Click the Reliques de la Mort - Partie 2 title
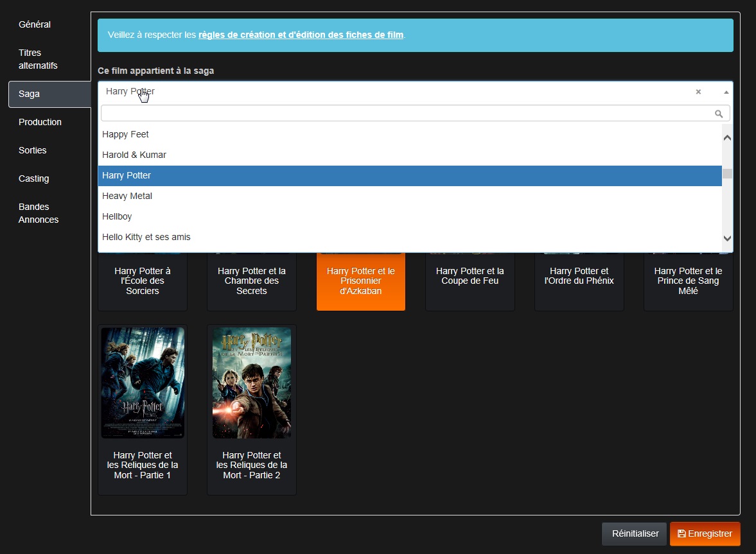756x554 pixels. [x=252, y=465]
